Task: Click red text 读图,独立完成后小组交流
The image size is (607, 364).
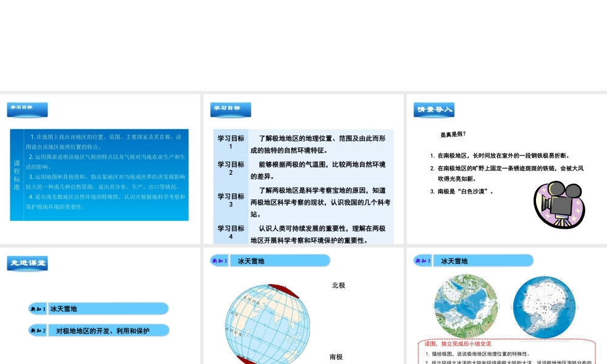Action: coord(458,343)
